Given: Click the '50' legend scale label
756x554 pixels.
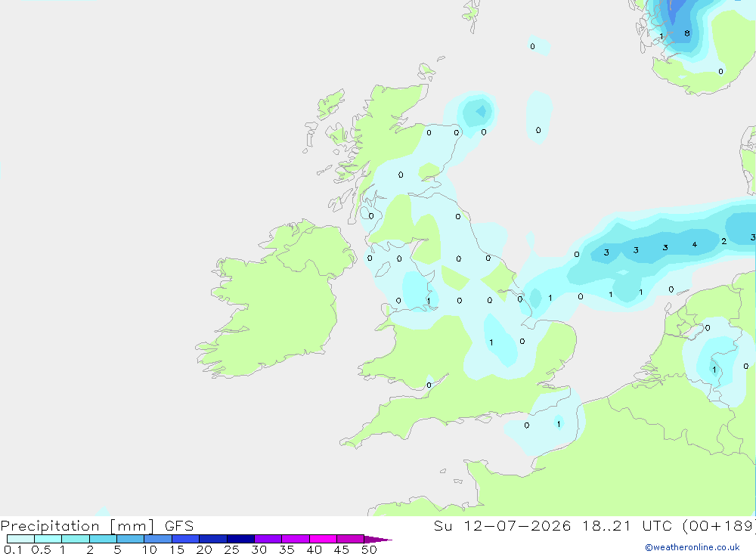Looking at the screenshot, I should coord(369,549).
